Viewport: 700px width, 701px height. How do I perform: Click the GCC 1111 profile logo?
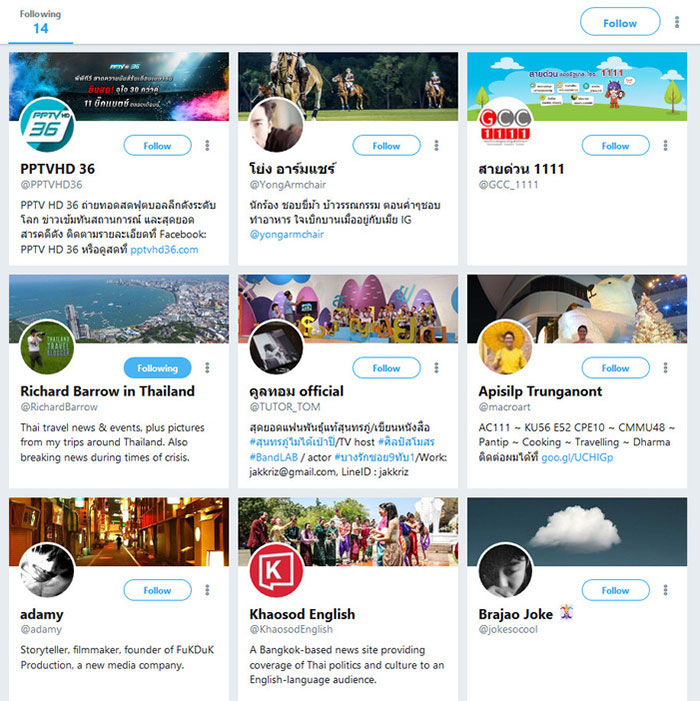point(505,125)
